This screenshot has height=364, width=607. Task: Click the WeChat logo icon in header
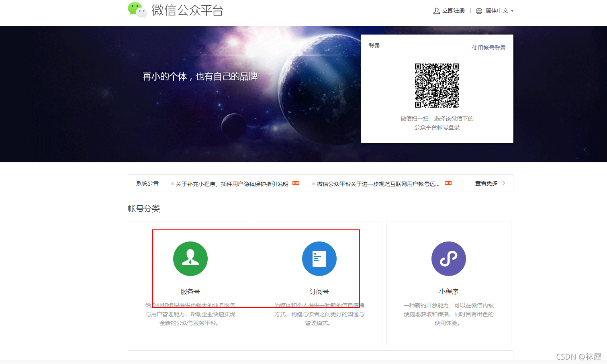point(137,10)
